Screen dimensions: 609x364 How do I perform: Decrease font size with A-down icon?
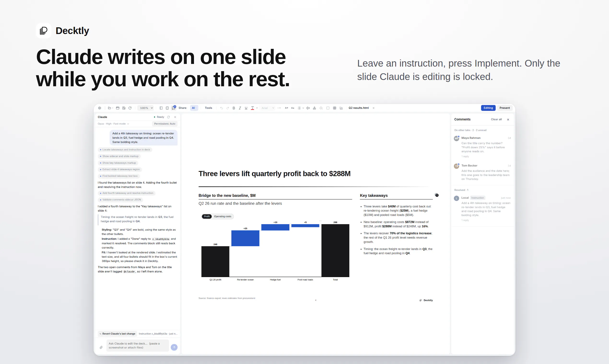point(293,108)
